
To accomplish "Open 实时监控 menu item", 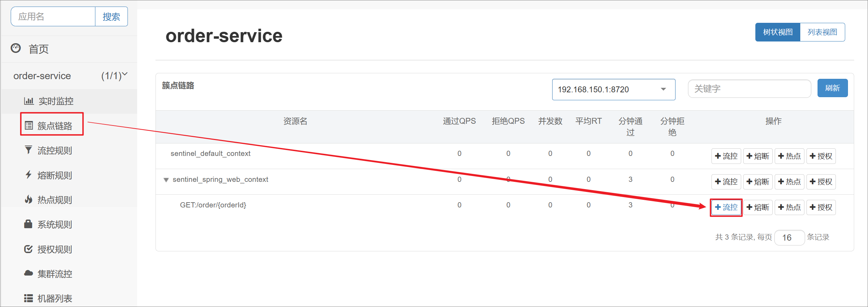I will click(56, 101).
